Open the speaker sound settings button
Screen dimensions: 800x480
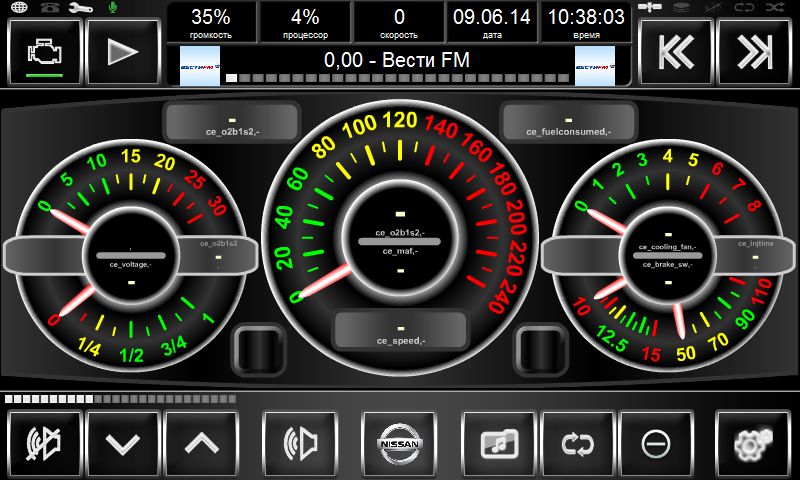pyautogui.click(x=300, y=444)
